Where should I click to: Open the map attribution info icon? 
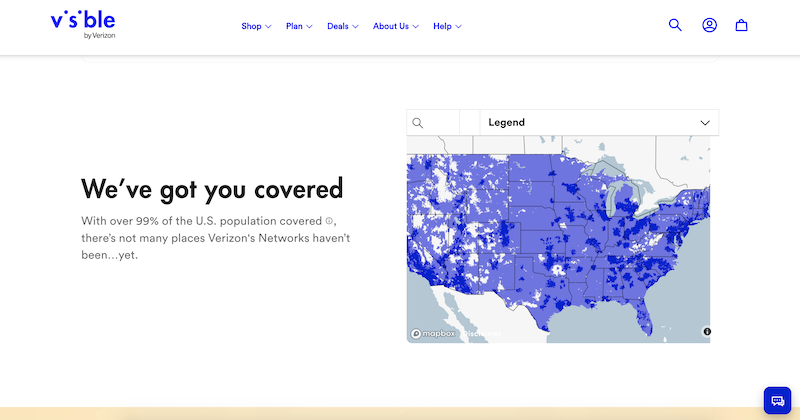coord(707,332)
